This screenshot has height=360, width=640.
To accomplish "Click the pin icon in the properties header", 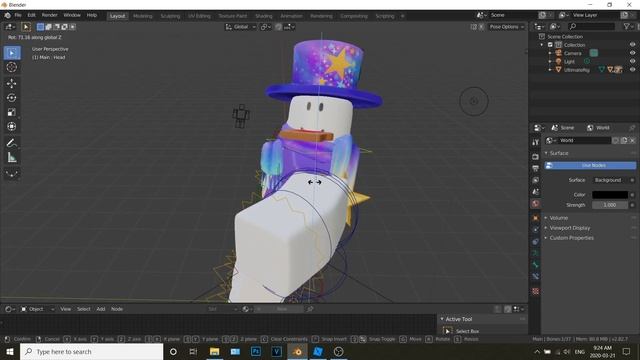I will pyautogui.click(x=632, y=128).
